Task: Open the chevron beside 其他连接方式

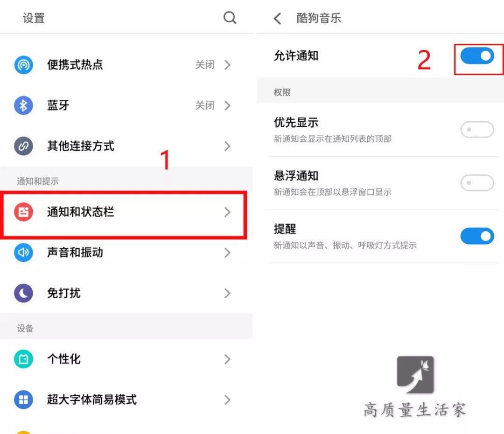Action: pos(228,146)
